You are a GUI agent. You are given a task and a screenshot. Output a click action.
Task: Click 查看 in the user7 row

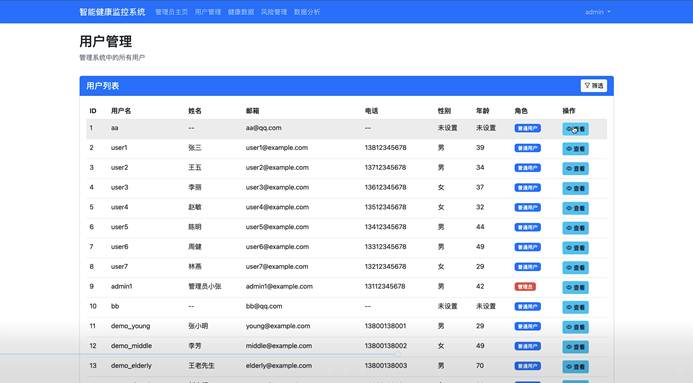pyautogui.click(x=575, y=268)
